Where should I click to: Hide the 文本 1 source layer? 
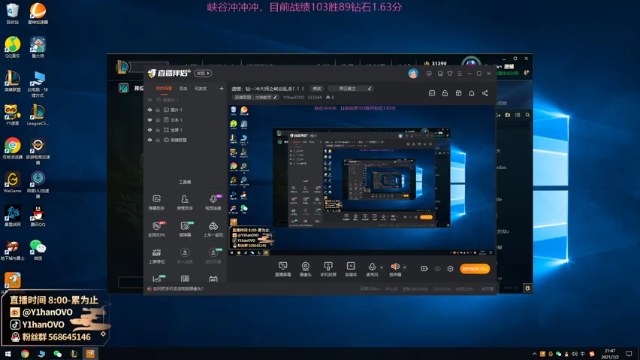(x=150, y=120)
